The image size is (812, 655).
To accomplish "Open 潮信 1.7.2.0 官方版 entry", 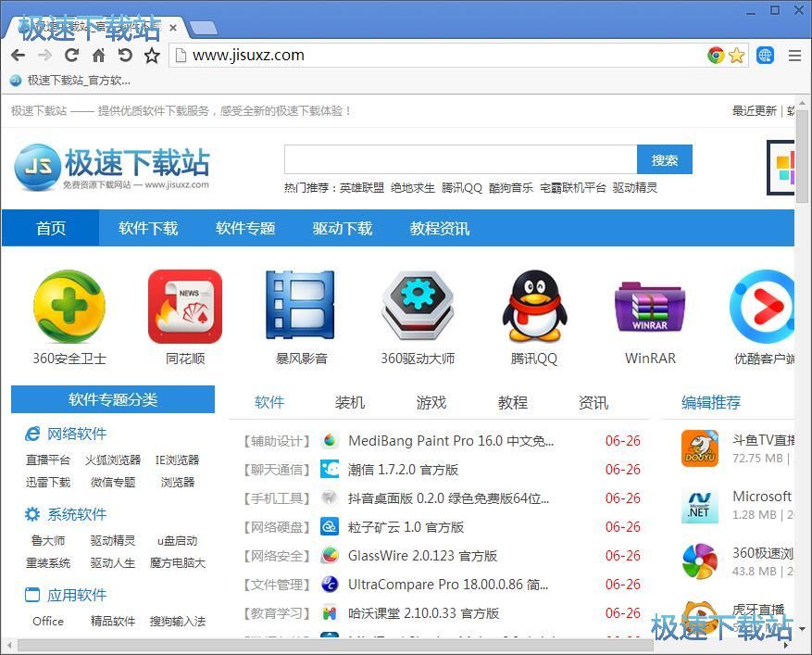I will [404, 470].
